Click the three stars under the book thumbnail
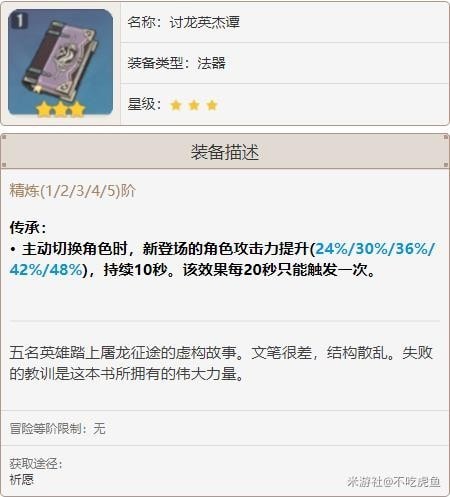Image resolution: width=450 pixels, height=497 pixels. tap(60, 109)
